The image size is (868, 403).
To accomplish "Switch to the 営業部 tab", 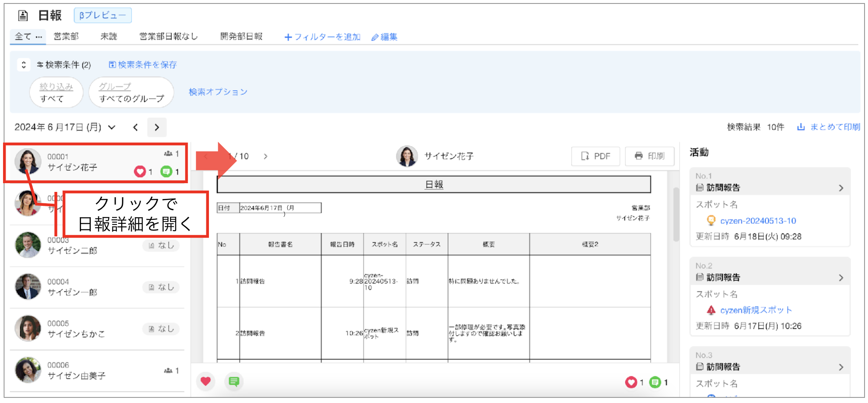I will pos(66,37).
